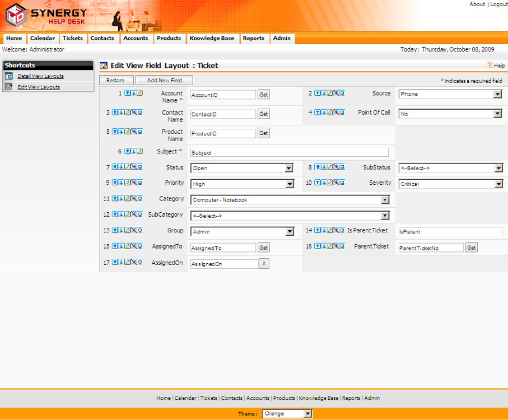The width and height of the screenshot is (508, 420).
Task: Switch to the Tickets tab
Action: (73, 38)
